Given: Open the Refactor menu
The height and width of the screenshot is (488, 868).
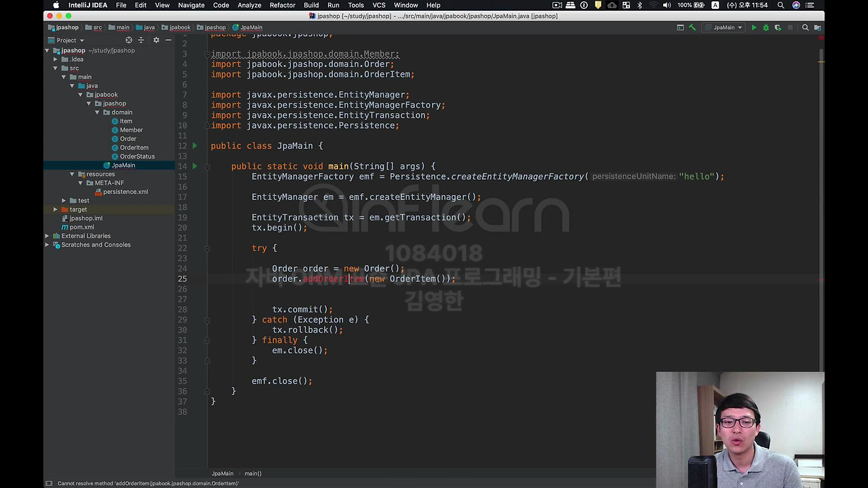Looking at the screenshot, I should point(282,5).
